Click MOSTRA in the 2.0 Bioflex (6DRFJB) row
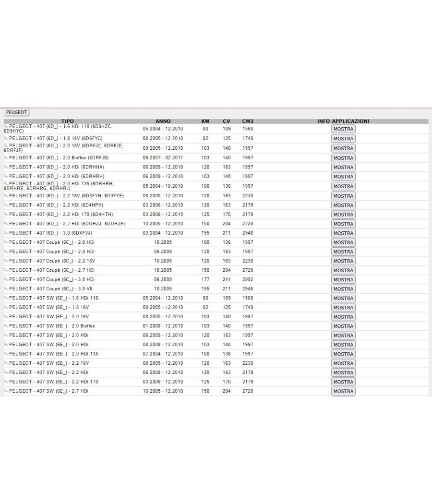Screen dimensions: 432x504 pyautogui.click(x=343, y=158)
